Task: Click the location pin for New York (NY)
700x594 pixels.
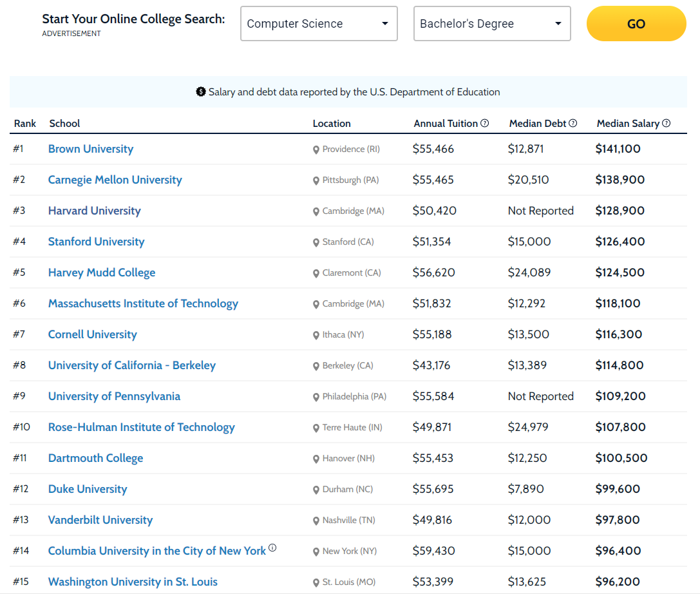Action: [316, 551]
